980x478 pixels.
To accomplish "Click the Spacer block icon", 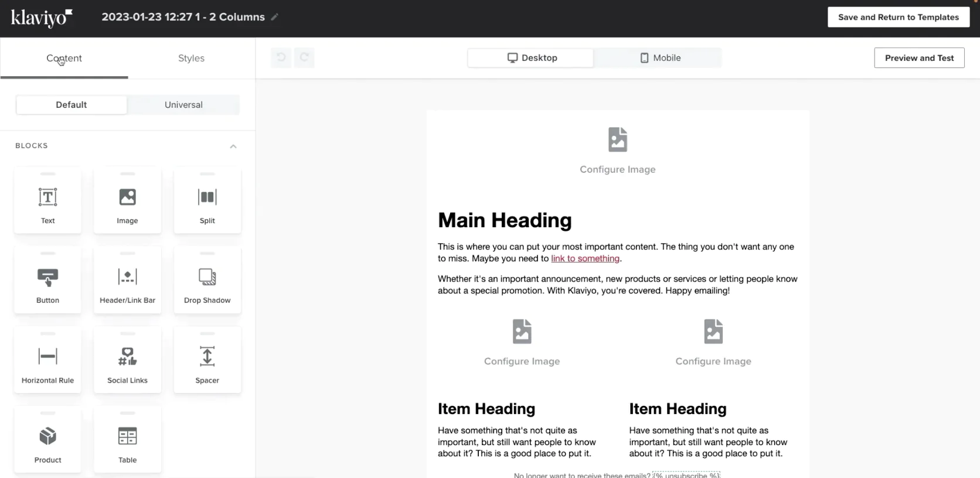I will point(207,357).
